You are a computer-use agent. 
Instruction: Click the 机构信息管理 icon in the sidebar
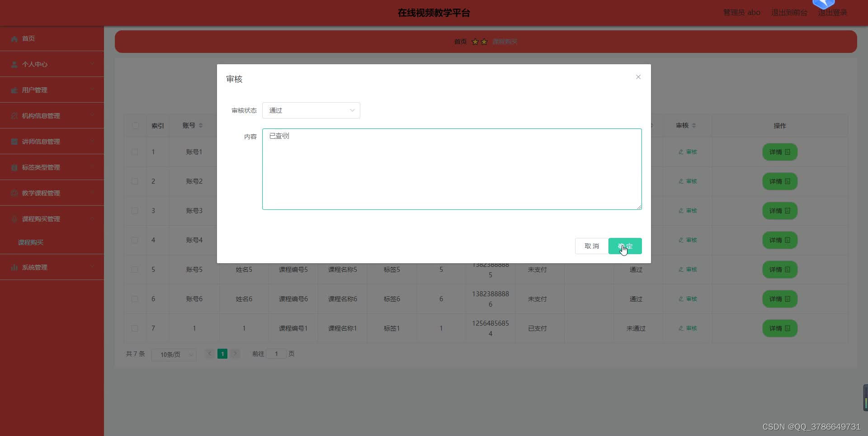[x=14, y=116]
